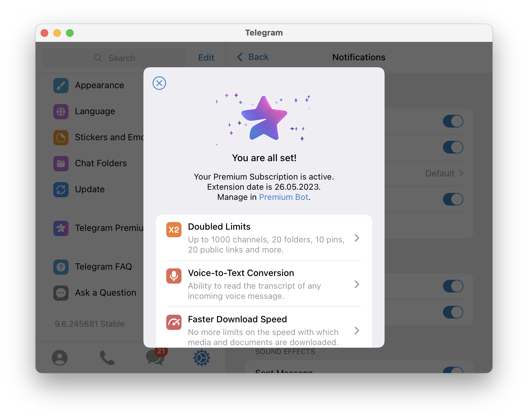Open Chat Folders settings
528x420 pixels.
tap(101, 163)
